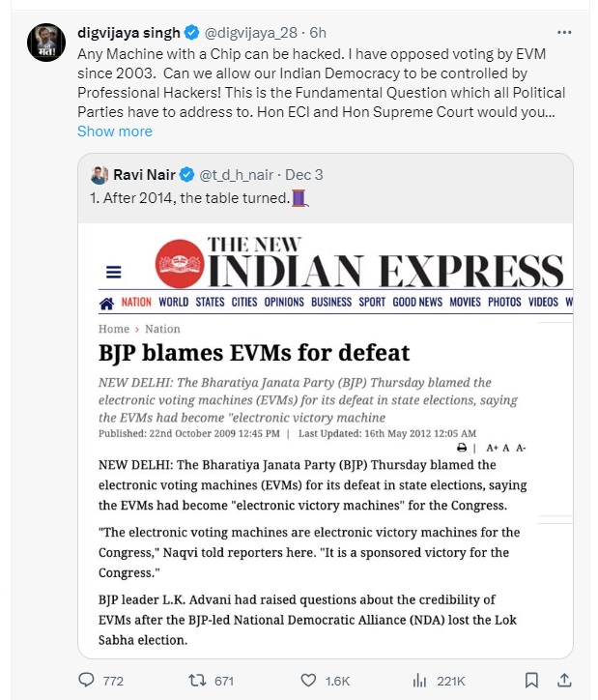The width and height of the screenshot is (598, 700).
Task: Click digvijaya singh's profile avatar
Action: [46, 43]
